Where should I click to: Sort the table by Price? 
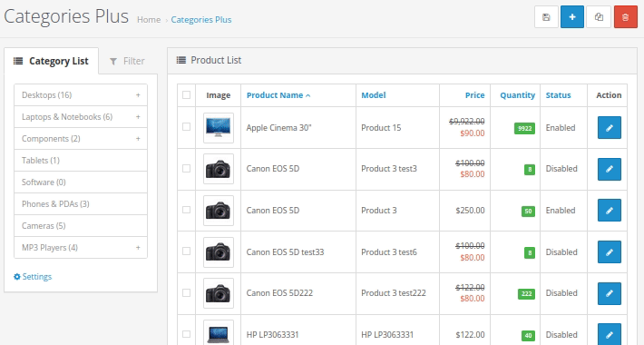[x=474, y=95]
